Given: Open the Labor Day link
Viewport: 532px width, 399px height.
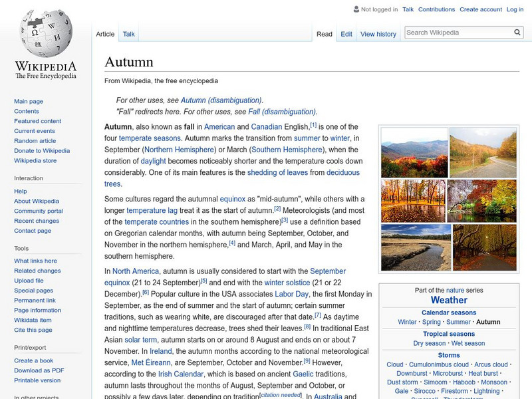Looking at the screenshot, I should point(291,294).
